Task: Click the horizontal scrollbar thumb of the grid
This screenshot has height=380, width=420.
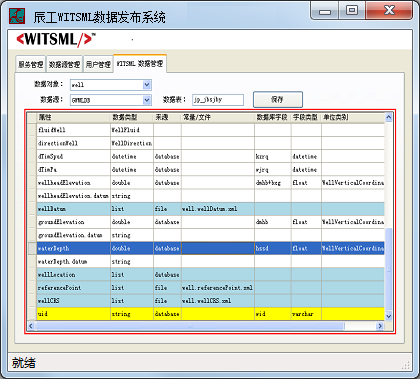Action: [x=189, y=326]
